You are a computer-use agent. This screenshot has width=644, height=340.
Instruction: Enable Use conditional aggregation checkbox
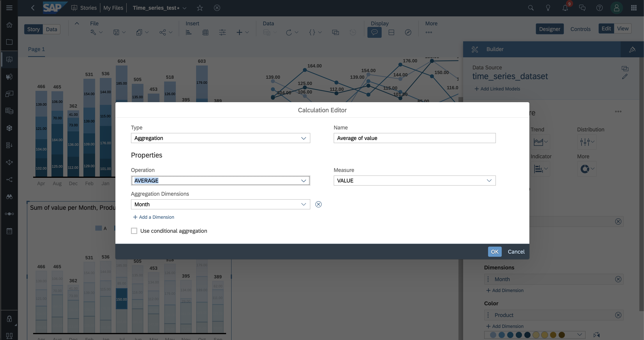coord(134,231)
